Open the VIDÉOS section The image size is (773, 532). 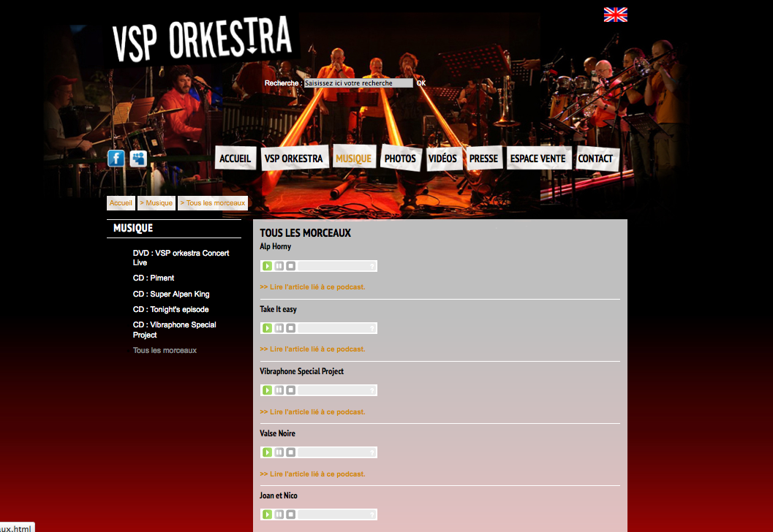click(442, 159)
